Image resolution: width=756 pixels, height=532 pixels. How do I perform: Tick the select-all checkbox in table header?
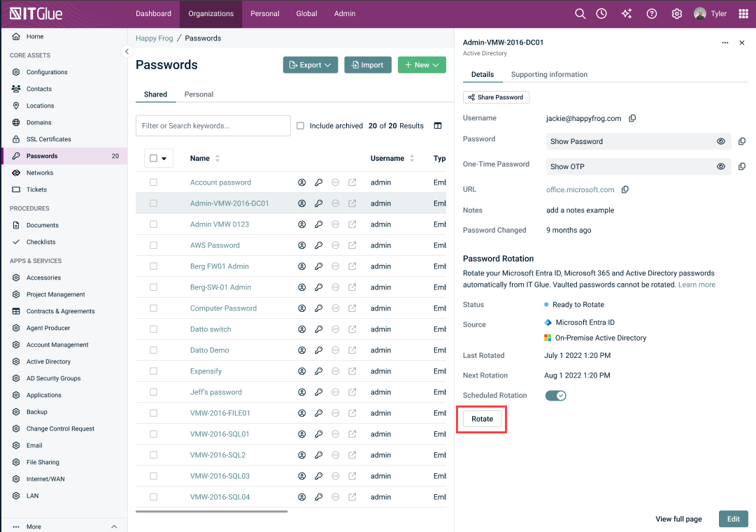point(153,158)
